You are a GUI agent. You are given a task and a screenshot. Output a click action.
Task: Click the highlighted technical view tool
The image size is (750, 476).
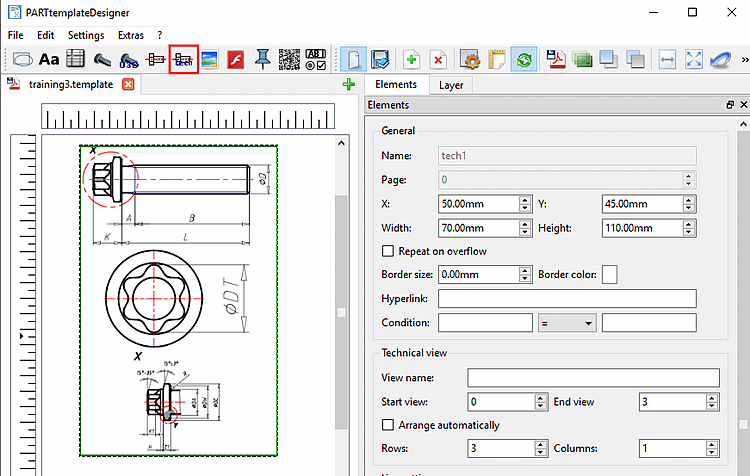click(183, 60)
